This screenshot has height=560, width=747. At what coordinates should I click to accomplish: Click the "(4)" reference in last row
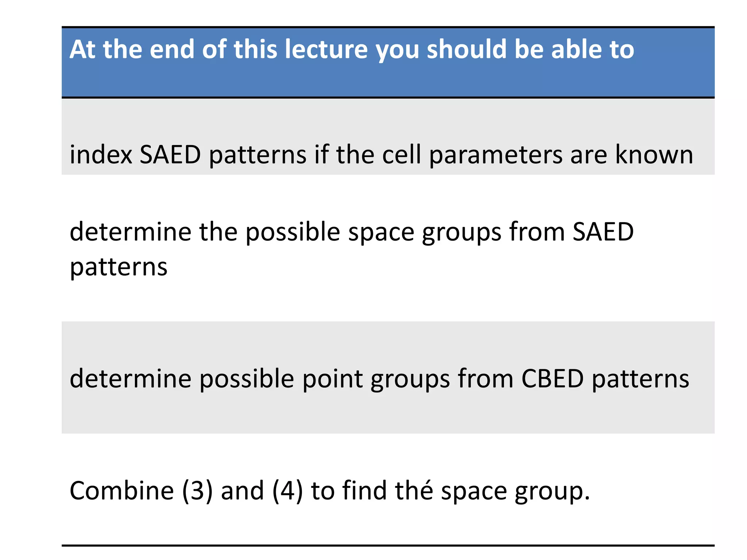(287, 491)
